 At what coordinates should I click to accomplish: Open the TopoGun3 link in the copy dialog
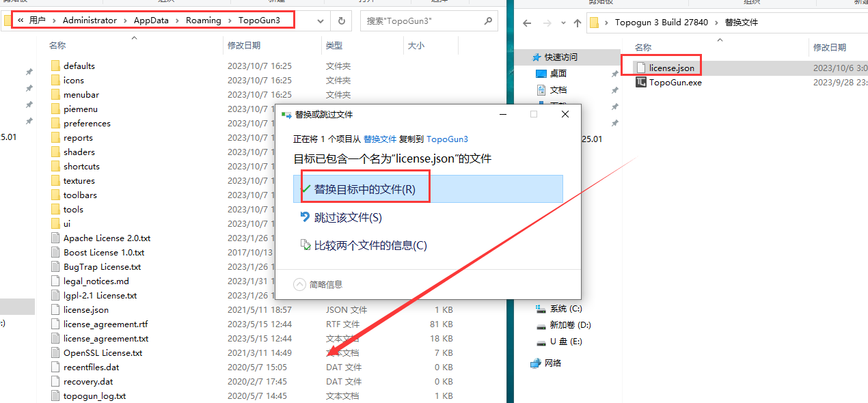(447, 139)
